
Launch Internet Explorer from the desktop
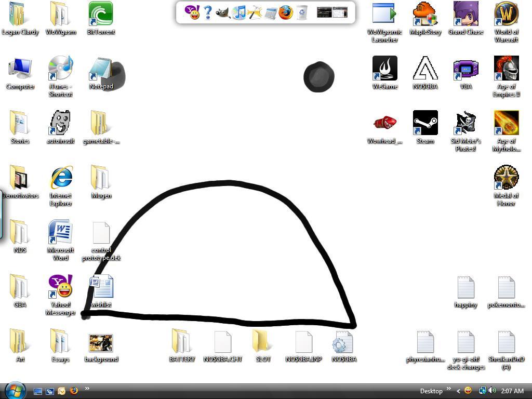click(60, 186)
